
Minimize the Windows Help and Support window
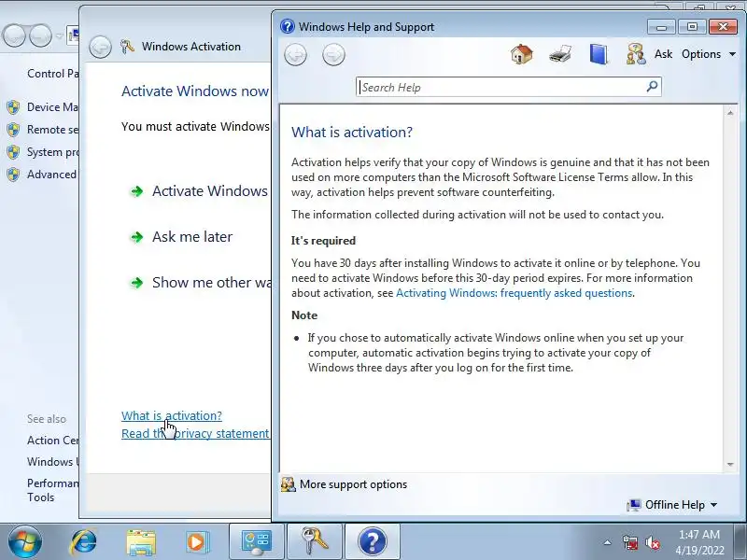click(x=661, y=27)
